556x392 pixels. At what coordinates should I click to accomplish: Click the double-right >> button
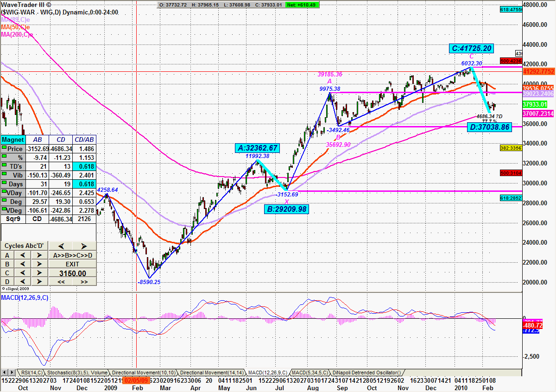coord(84,282)
